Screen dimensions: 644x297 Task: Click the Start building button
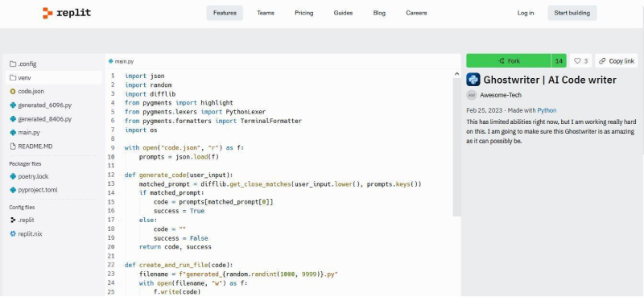pos(572,13)
